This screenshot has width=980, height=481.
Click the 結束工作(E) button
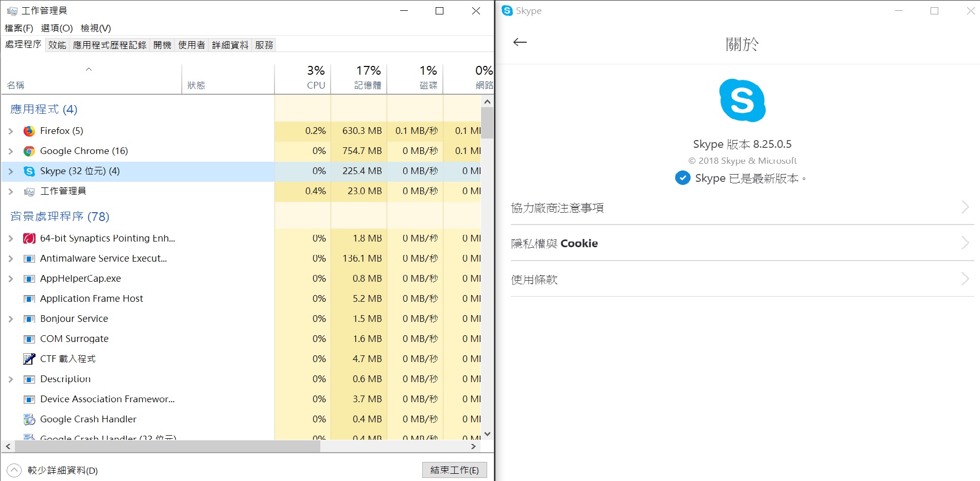pyautogui.click(x=454, y=470)
